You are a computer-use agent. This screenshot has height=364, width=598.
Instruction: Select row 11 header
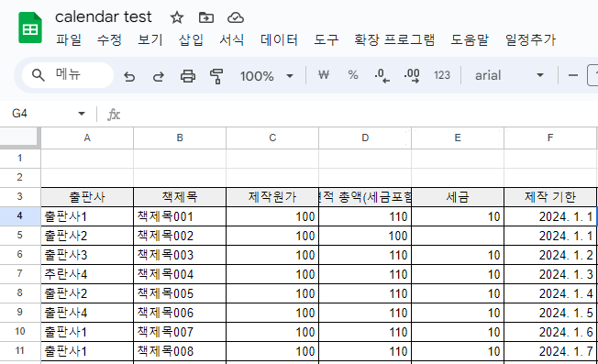[x=20, y=350]
